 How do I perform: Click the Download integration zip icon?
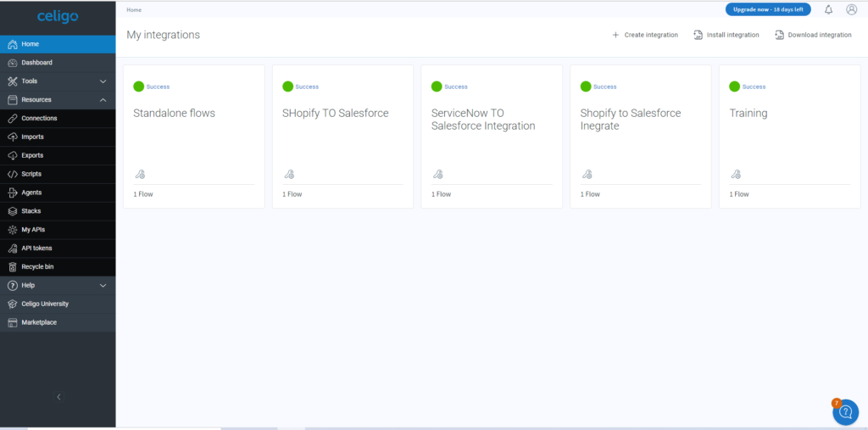[780, 35]
